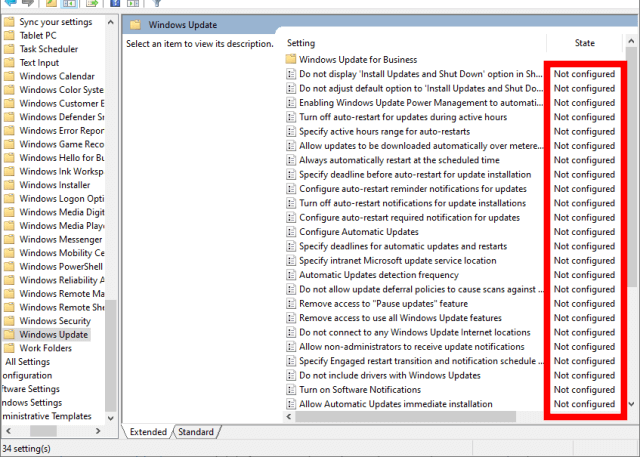Select Windows Customer Experience folder in tree

(62, 103)
